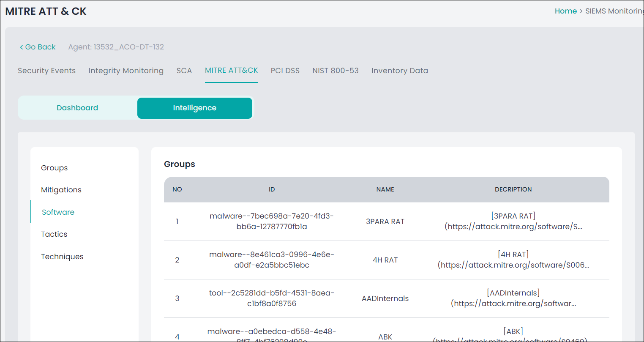The height and width of the screenshot is (342, 644).
Task: Select the 4H RAT name cell
Action: tap(385, 260)
